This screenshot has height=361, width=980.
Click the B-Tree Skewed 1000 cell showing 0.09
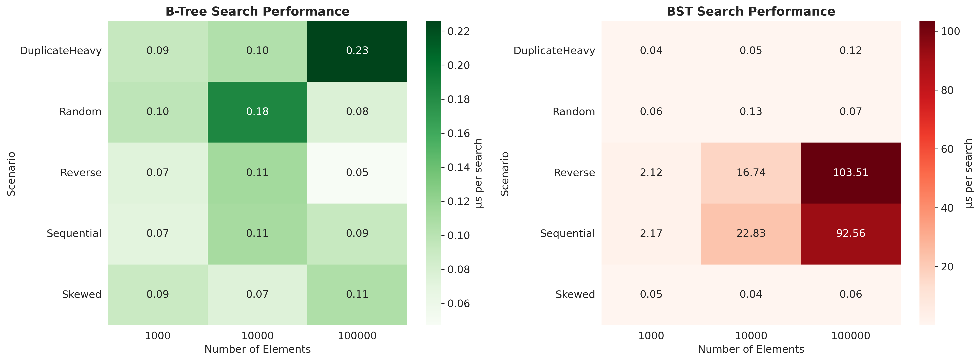click(x=158, y=294)
